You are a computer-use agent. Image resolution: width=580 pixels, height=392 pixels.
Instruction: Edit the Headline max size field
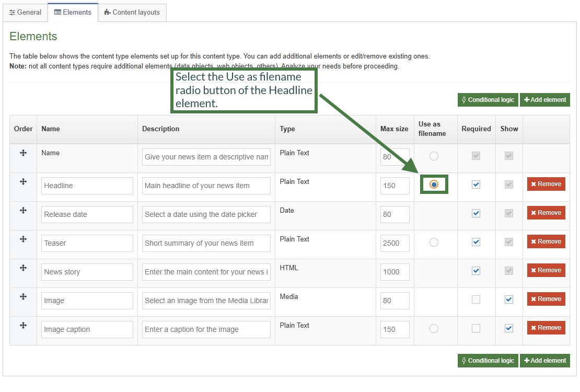coord(395,186)
